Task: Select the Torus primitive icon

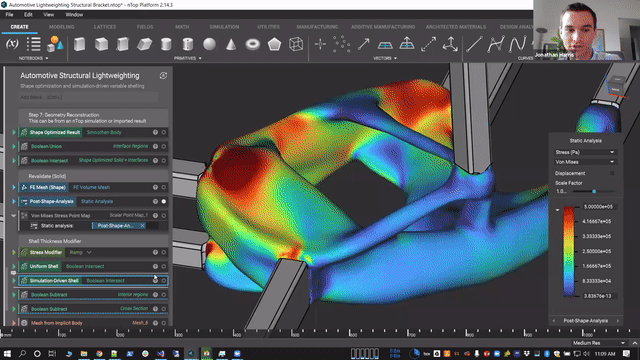Action: pyautogui.click(x=253, y=44)
